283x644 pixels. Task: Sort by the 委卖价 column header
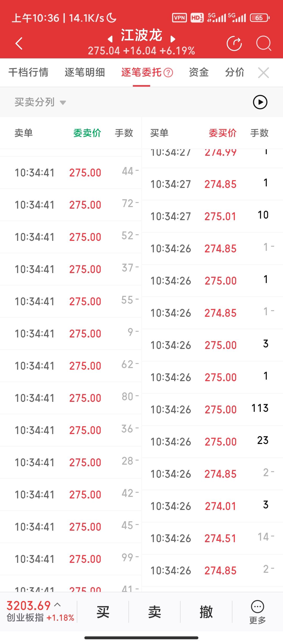click(x=87, y=133)
